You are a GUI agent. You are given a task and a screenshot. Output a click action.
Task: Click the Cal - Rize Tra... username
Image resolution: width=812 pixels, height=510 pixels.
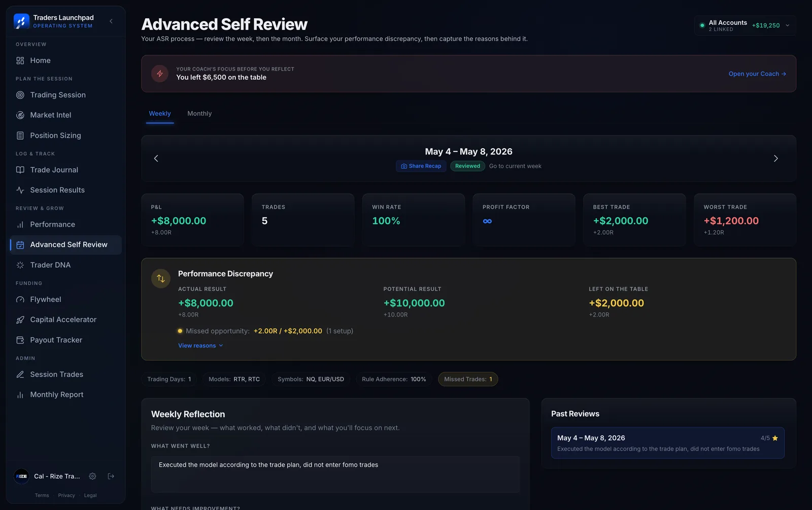57,476
